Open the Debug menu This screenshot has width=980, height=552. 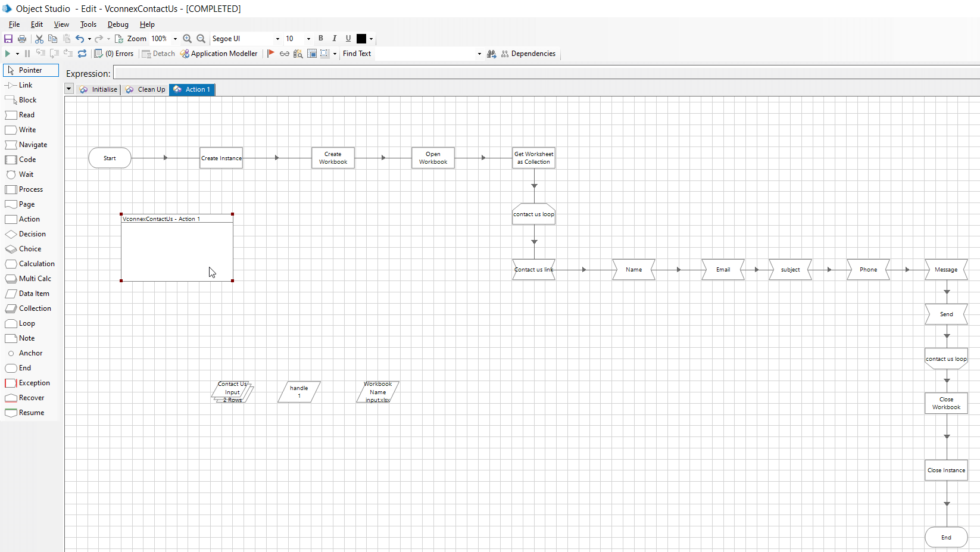click(x=118, y=24)
